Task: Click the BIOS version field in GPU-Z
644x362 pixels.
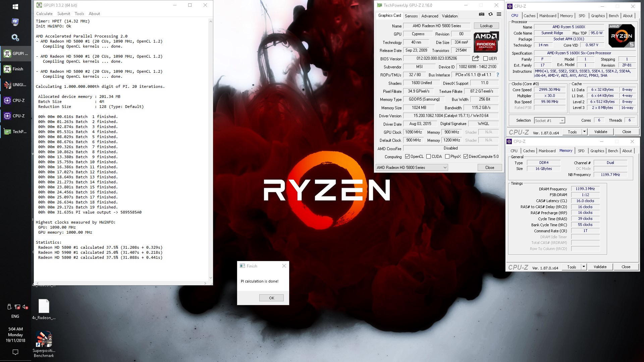Action: coord(437,58)
